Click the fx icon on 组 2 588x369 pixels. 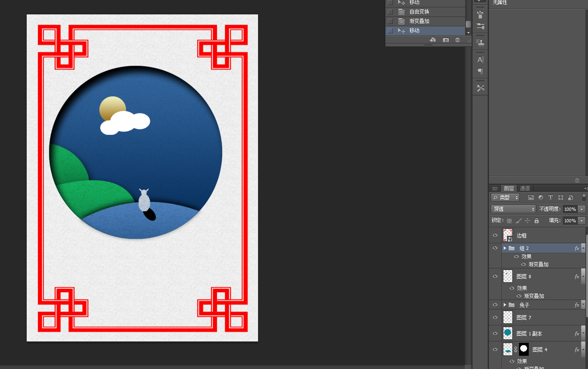(x=577, y=248)
